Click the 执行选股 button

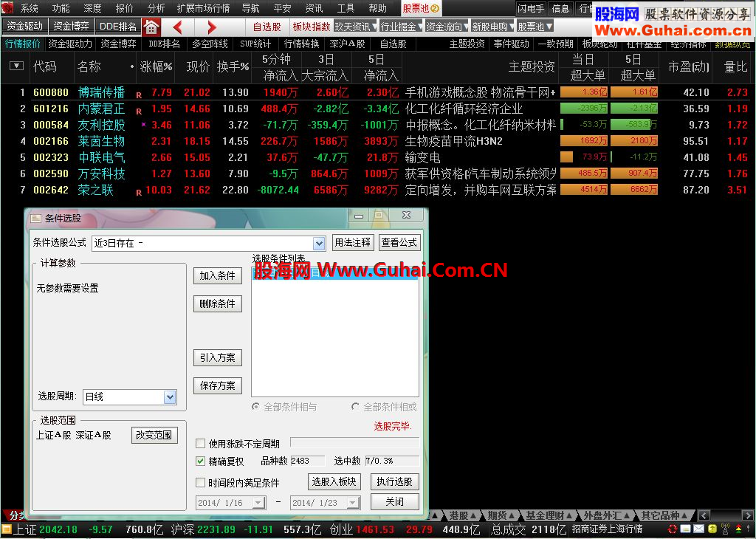click(x=394, y=481)
